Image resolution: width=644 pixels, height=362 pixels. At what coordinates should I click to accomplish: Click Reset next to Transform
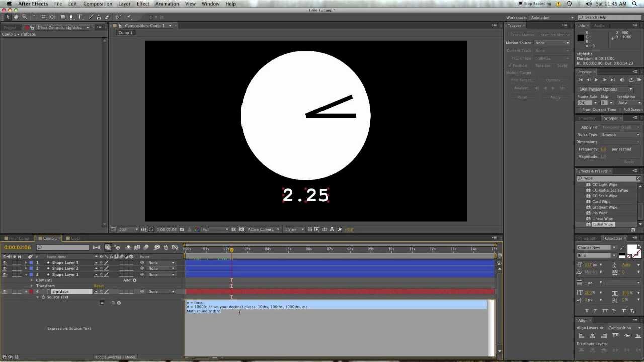click(x=99, y=286)
